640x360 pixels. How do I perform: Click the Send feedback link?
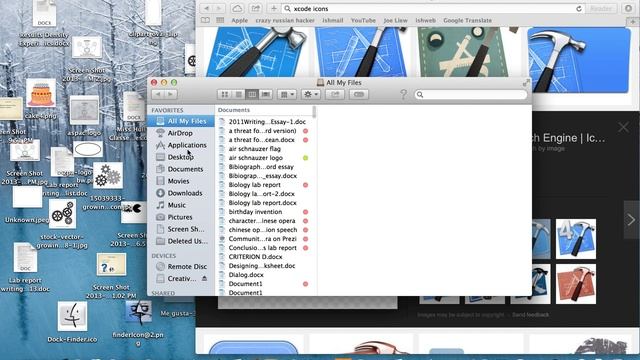pos(531,315)
